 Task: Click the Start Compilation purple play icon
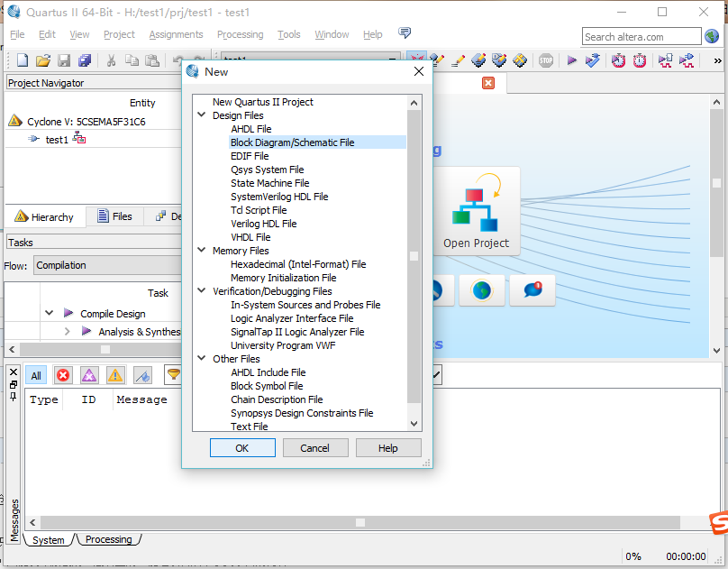[571, 60]
